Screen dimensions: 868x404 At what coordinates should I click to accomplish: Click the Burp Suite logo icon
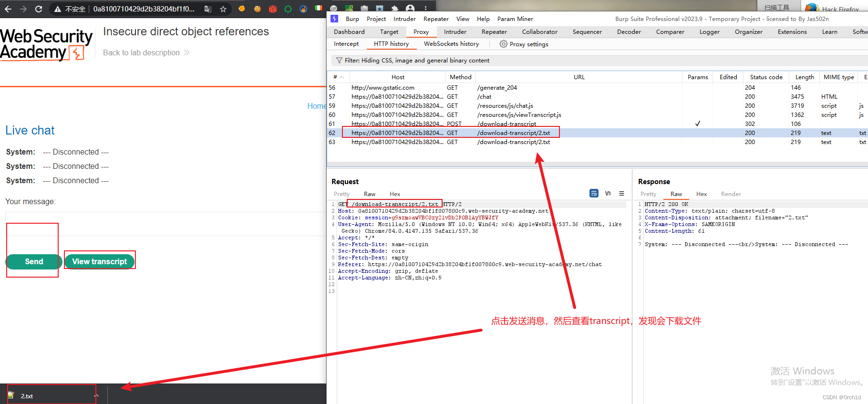pyautogui.click(x=334, y=19)
